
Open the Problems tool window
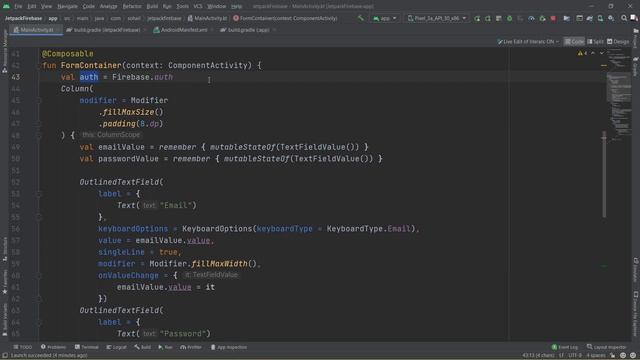click(x=53, y=347)
